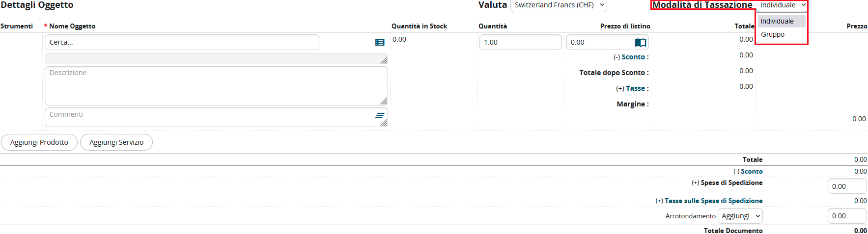Open the product list icon beside Cerca field
The height and width of the screenshot is (234, 868).
tap(380, 43)
